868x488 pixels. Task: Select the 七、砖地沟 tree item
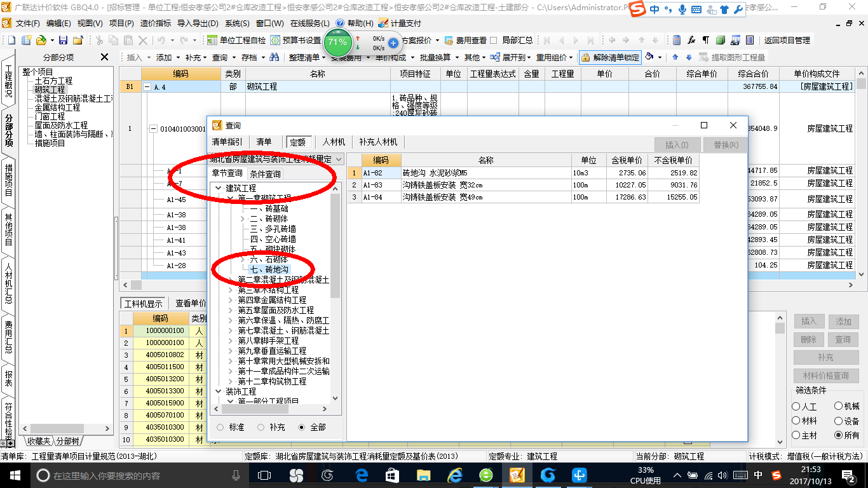[x=269, y=269]
